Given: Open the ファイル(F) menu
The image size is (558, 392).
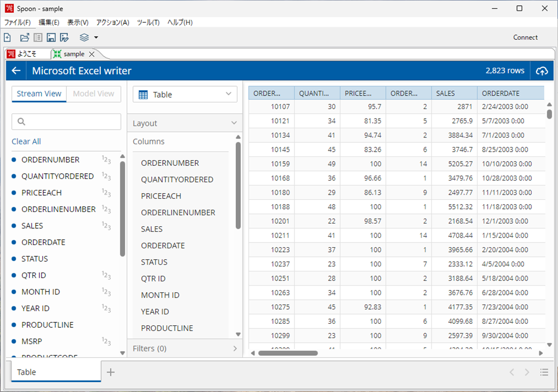Looking at the screenshot, I should (17, 23).
